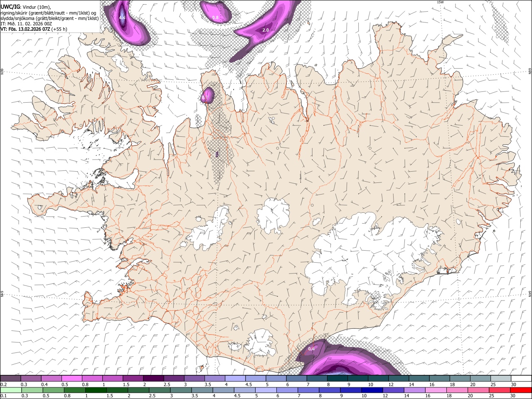This screenshot has width=532, height=399.
Task: Select the navy blue swatch between 10 and 12
Action: click(372, 390)
